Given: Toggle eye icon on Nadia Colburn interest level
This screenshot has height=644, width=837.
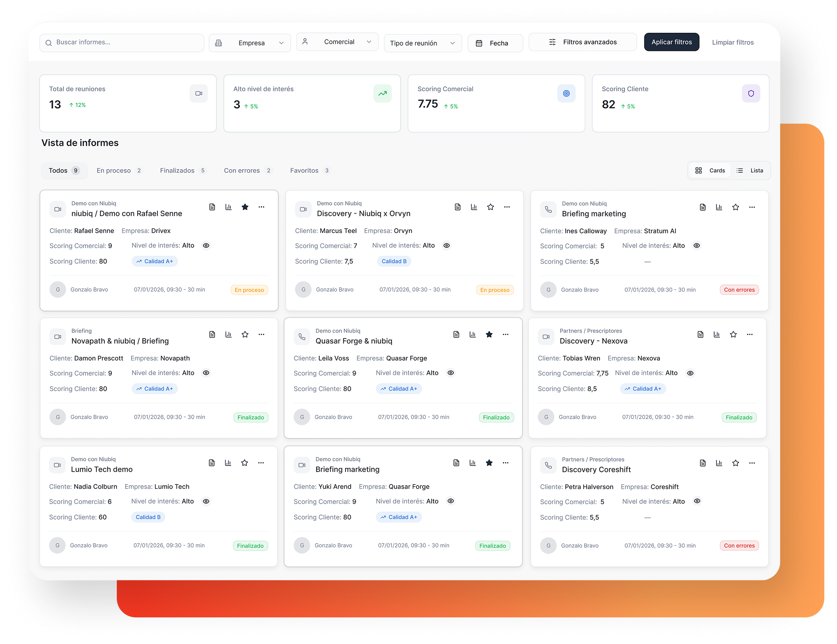Looking at the screenshot, I should click(206, 501).
